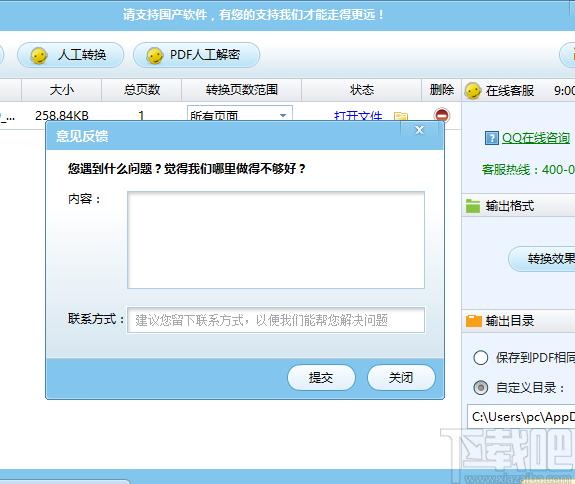Delete the file with red remove icon

[x=441, y=115]
